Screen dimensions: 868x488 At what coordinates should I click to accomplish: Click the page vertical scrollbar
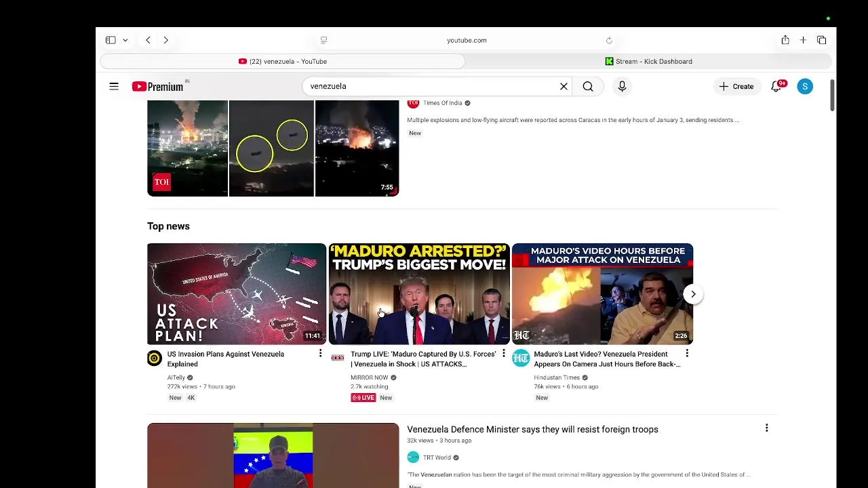(832, 95)
